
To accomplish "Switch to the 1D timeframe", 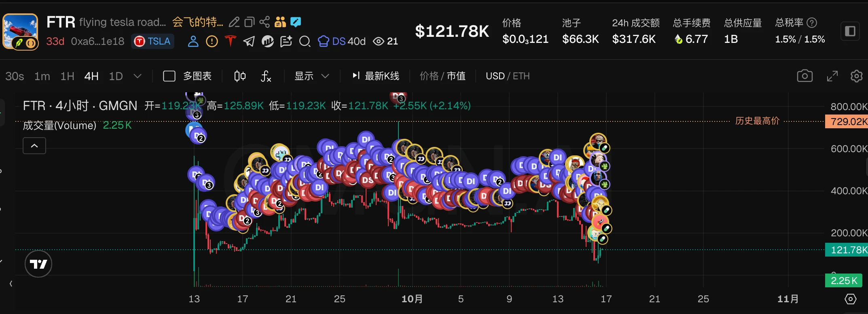I will (x=116, y=76).
